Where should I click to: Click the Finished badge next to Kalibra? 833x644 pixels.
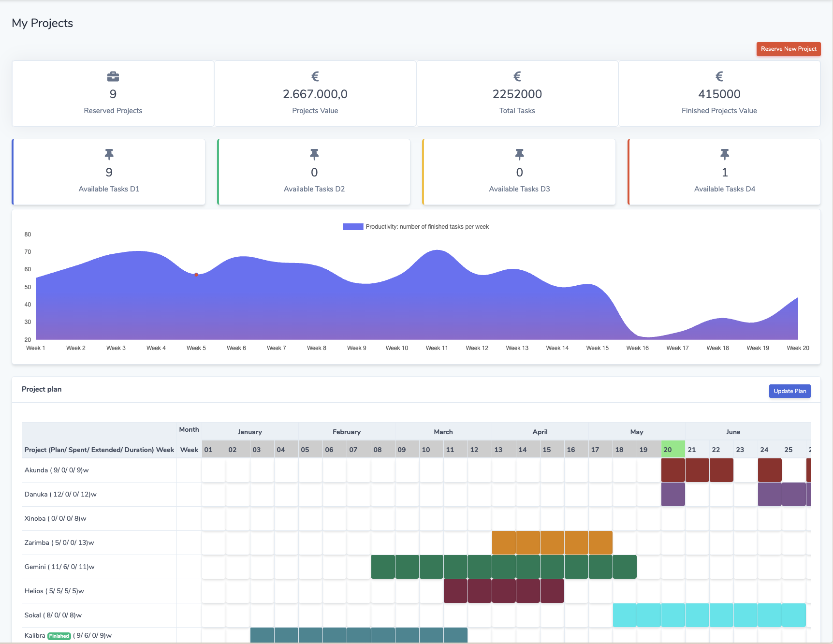(x=59, y=636)
